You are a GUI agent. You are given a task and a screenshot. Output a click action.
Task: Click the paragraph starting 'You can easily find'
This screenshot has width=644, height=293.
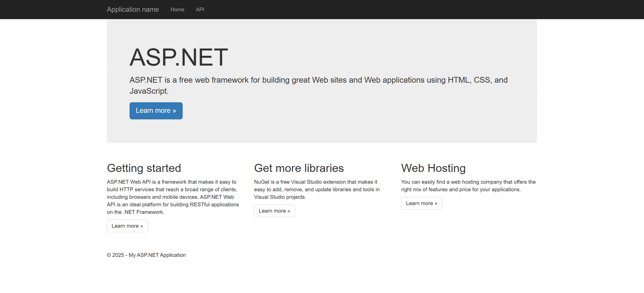[x=468, y=186]
